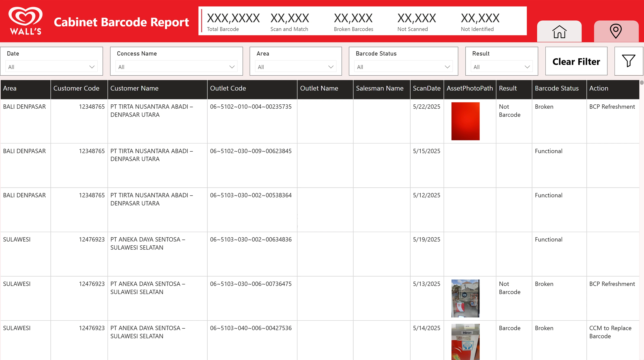The image size is (644, 360).
Task: Open the Home page tab
Action: 559,31
